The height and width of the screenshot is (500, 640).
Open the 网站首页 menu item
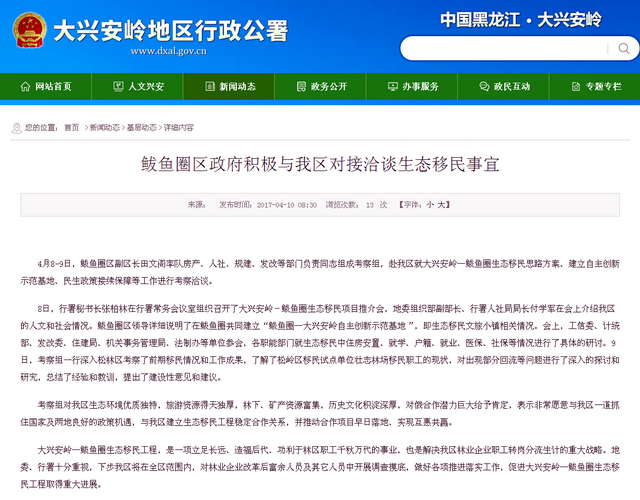pyautogui.click(x=46, y=87)
